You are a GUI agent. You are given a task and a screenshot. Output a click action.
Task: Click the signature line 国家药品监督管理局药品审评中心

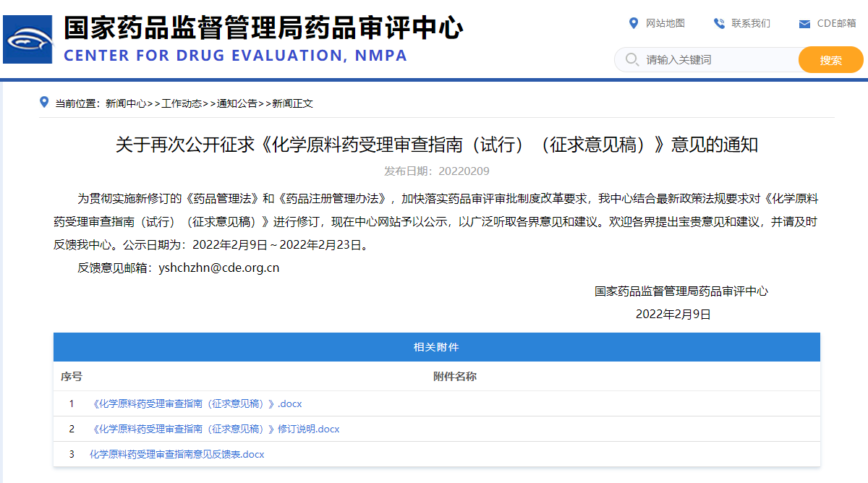[681, 291]
